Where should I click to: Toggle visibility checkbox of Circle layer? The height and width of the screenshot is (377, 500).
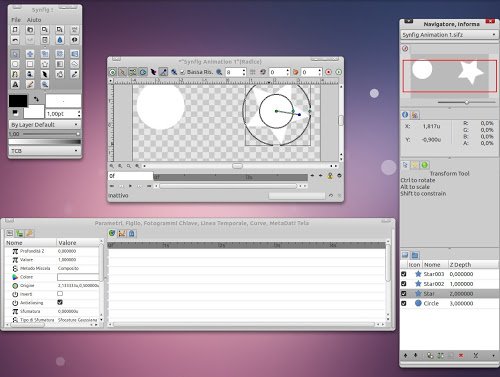point(404,303)
